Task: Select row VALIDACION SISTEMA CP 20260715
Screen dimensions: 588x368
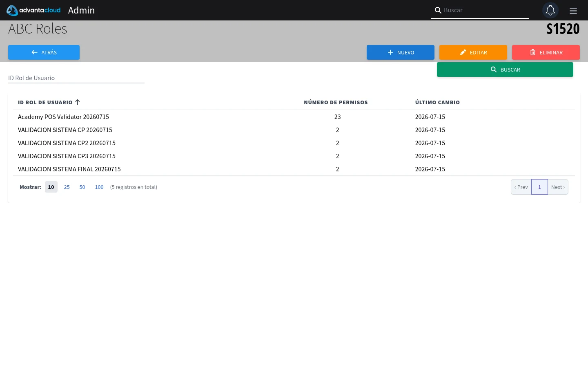Action: [x=294, y=130]
